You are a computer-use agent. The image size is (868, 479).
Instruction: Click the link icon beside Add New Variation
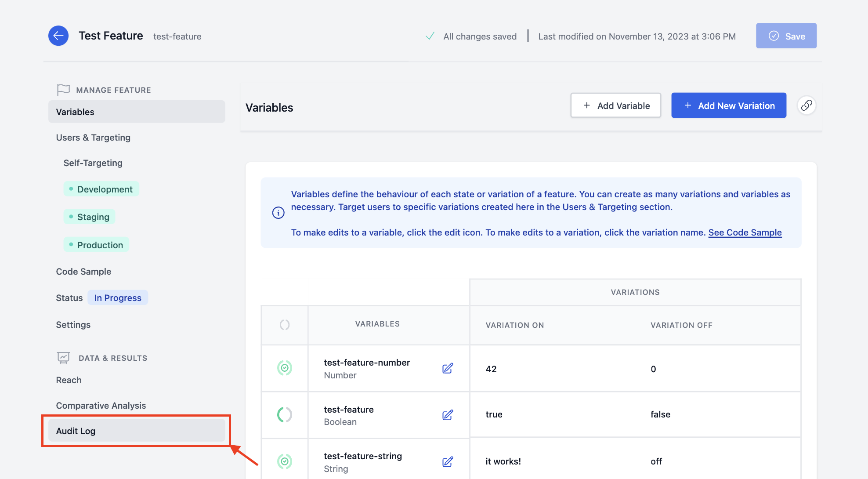pyautogui.click(x=806, y=105)
